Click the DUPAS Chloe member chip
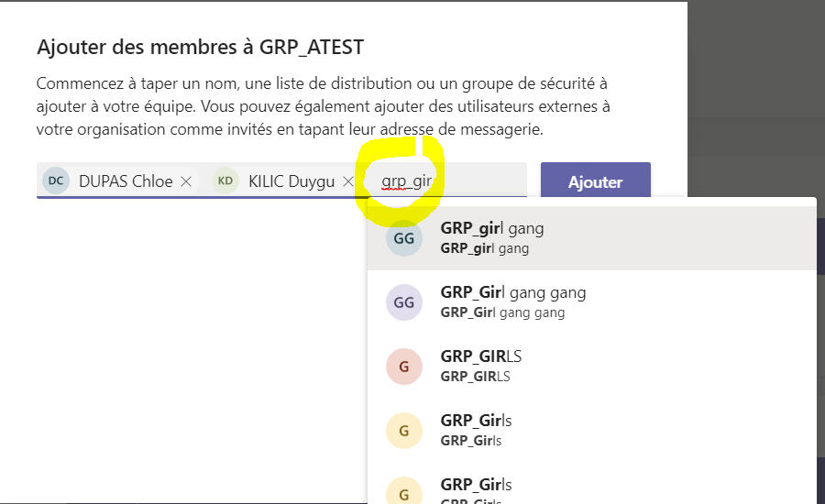 [120, 181]
